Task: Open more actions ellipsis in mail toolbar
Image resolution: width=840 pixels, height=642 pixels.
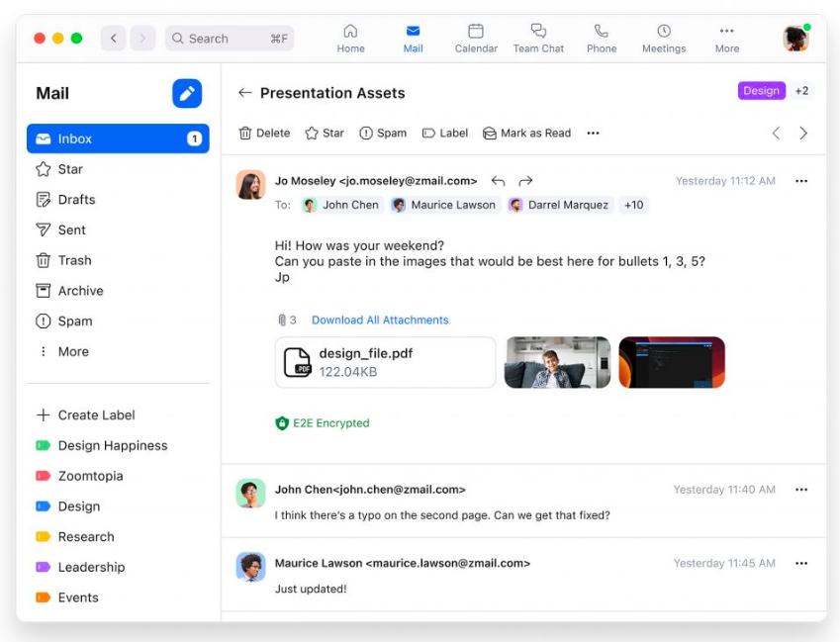Action: coord(593,133)
